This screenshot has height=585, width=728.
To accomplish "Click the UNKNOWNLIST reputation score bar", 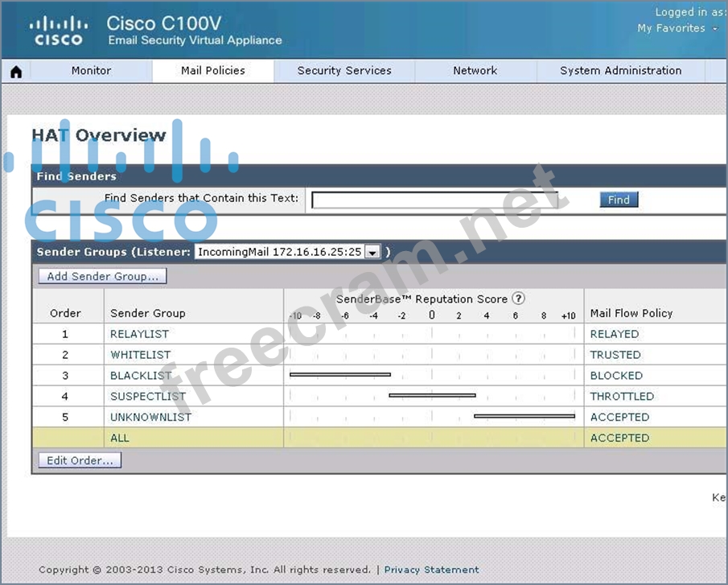I will pyautogui.click(x=524, y=416).
